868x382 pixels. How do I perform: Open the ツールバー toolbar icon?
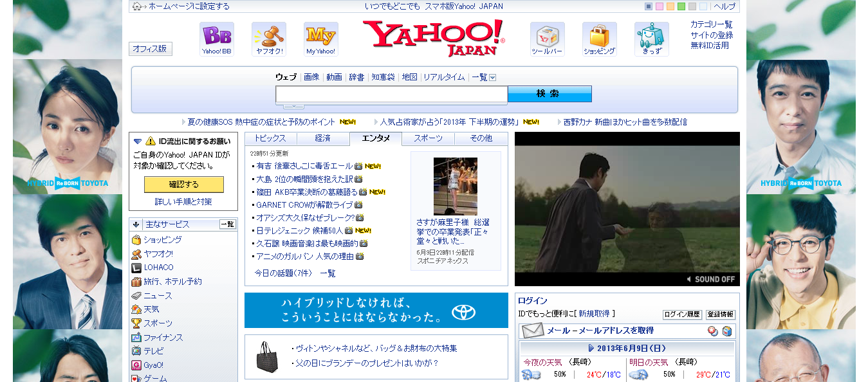pyautogui.click(x=548, y=39)
